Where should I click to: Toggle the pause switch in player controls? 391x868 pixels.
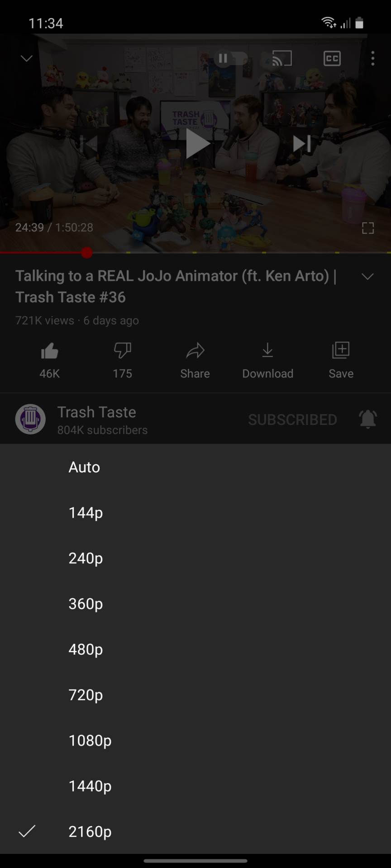231,58
